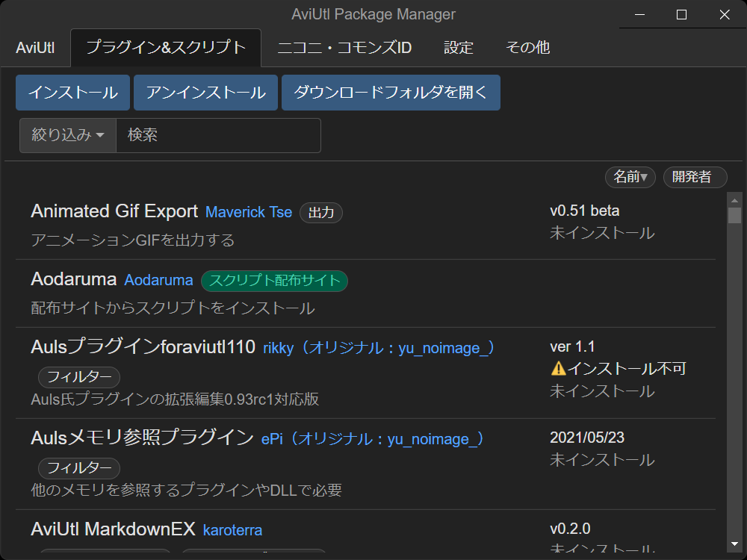Viewport: 747px width, 560px height.
Task: Click the 出力 tag on Animated Gif Export
Action: click(x=321, y=212)
